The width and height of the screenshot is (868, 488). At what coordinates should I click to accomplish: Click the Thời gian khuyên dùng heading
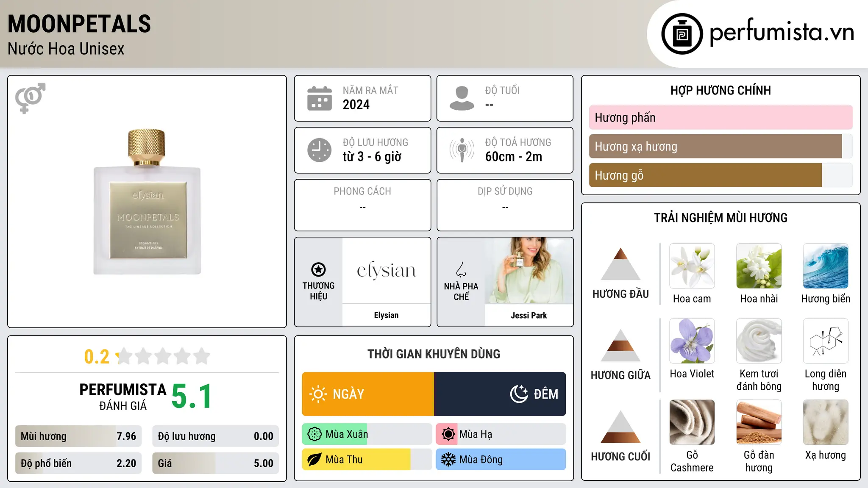434,354
